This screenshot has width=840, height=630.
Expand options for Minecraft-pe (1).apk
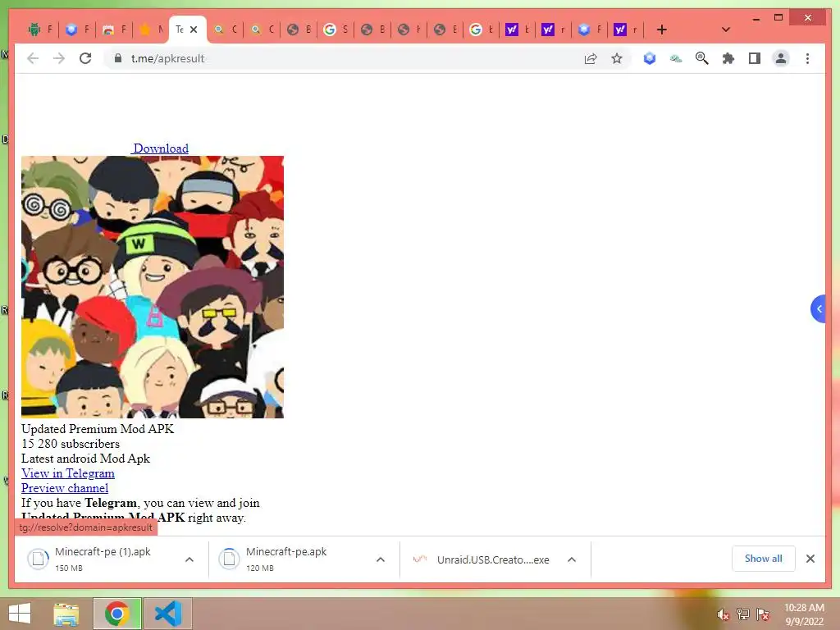[x=189, y=559]
